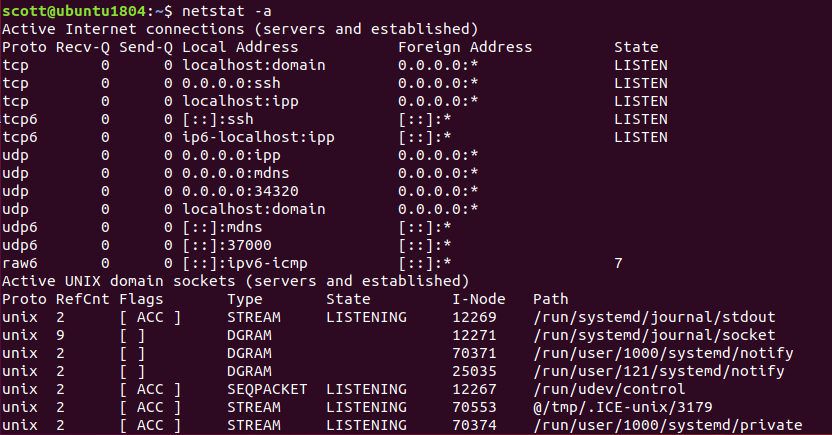Screen dimensions: 832x435
Task: Click the '[::]:mdns' udp6 address
Action: coord(222,227)
